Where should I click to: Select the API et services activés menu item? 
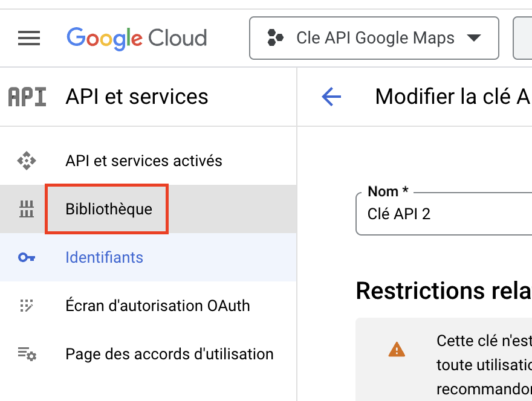pos(144,161)
